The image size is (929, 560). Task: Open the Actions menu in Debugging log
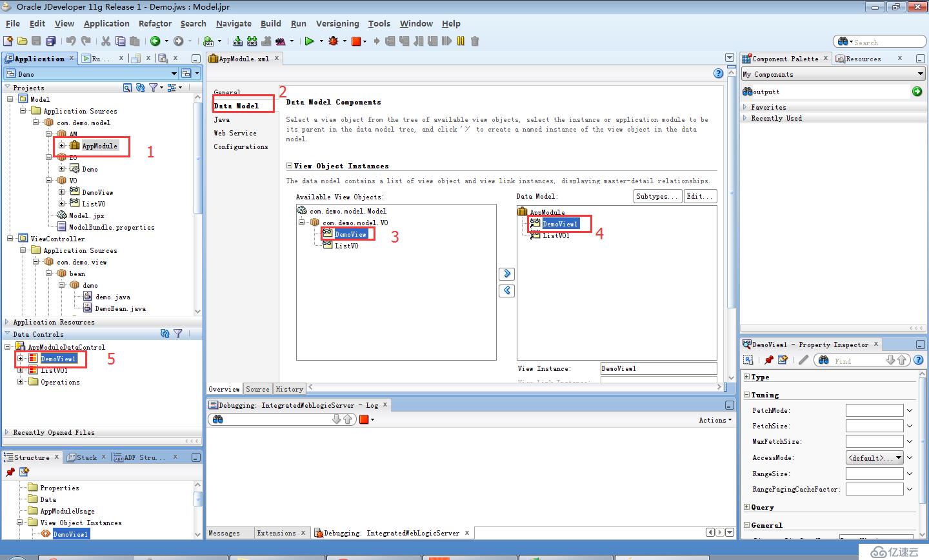tap(715, 420)
